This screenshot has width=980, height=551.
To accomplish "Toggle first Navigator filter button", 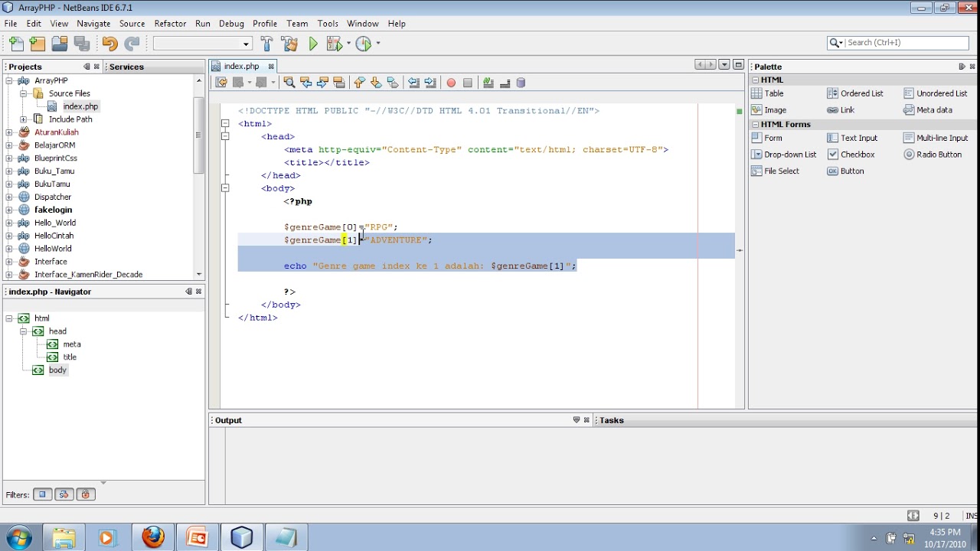I will point(43,494).
